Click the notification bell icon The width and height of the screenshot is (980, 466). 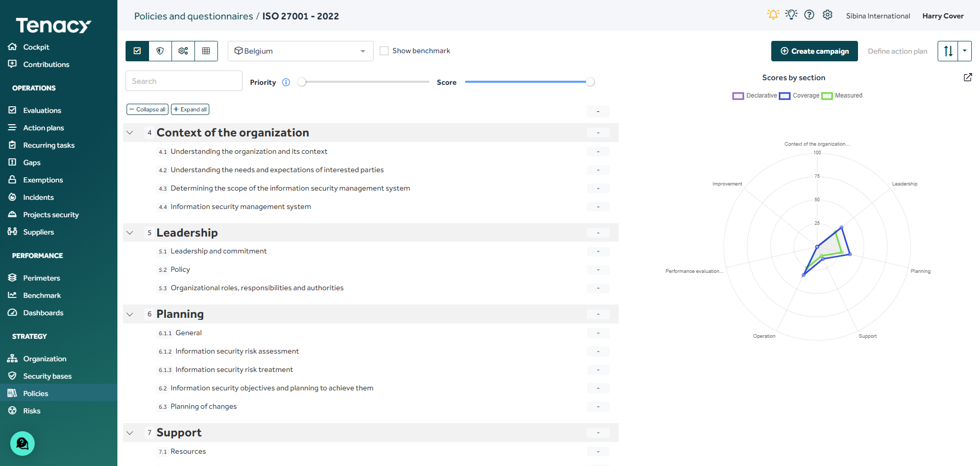[773, 15]
